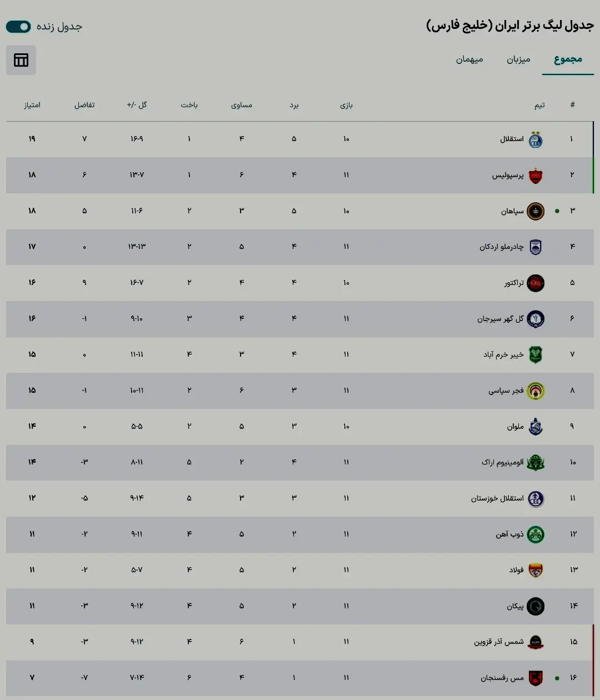The image size is (600, 700).
Task: Switch to the مجموع (total) tab
Action: pos(568,59)
